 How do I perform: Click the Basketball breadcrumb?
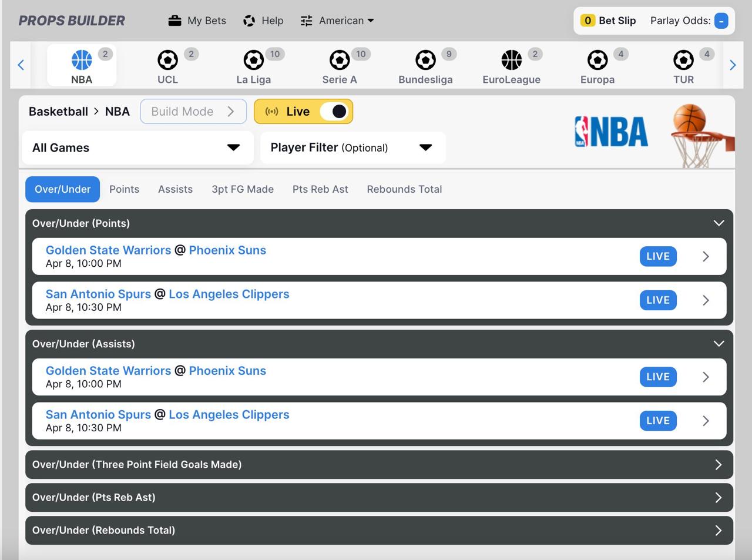pos(58,112)
